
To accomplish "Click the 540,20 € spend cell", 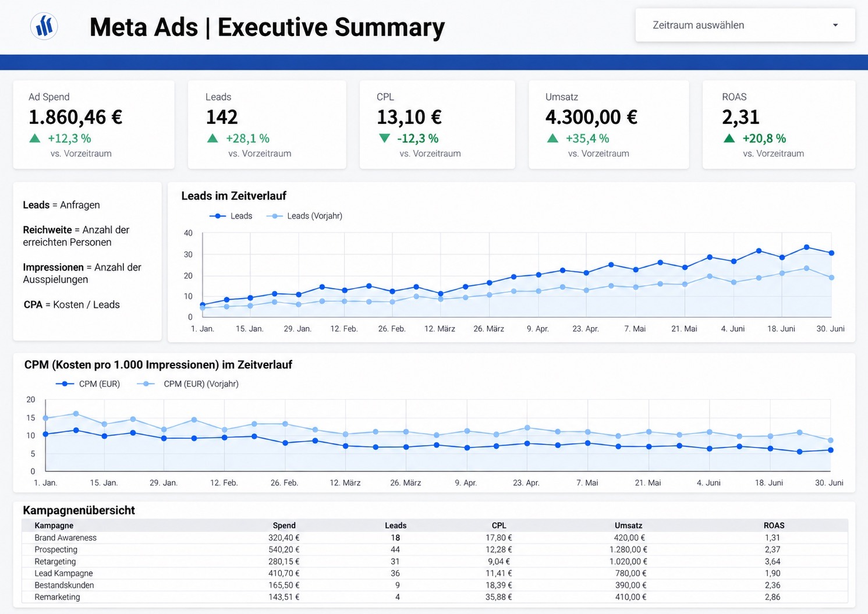I will [x=284, y=549].
